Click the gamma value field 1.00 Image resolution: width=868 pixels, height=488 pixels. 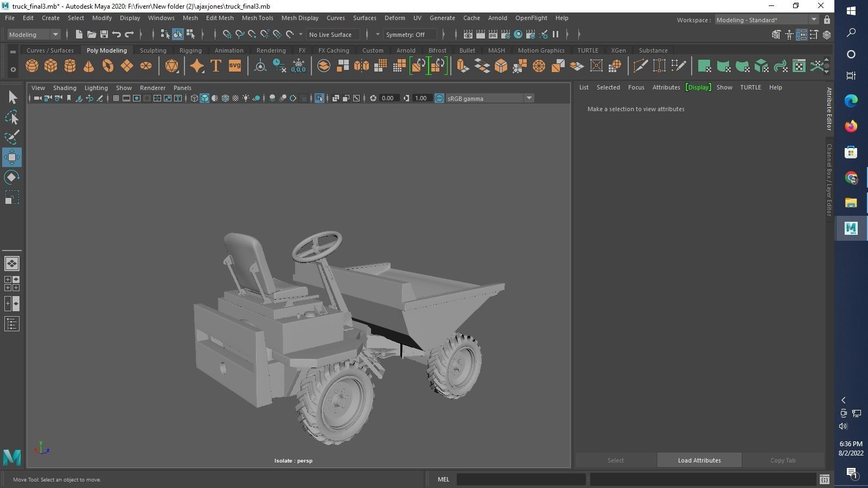[x=421, y=98]
